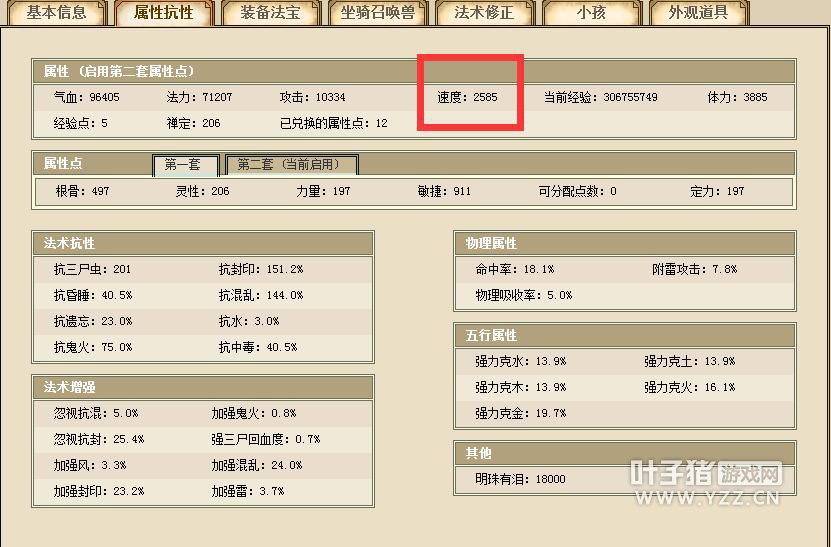Click the 物理属性 section header

click(x=491, y=243)
